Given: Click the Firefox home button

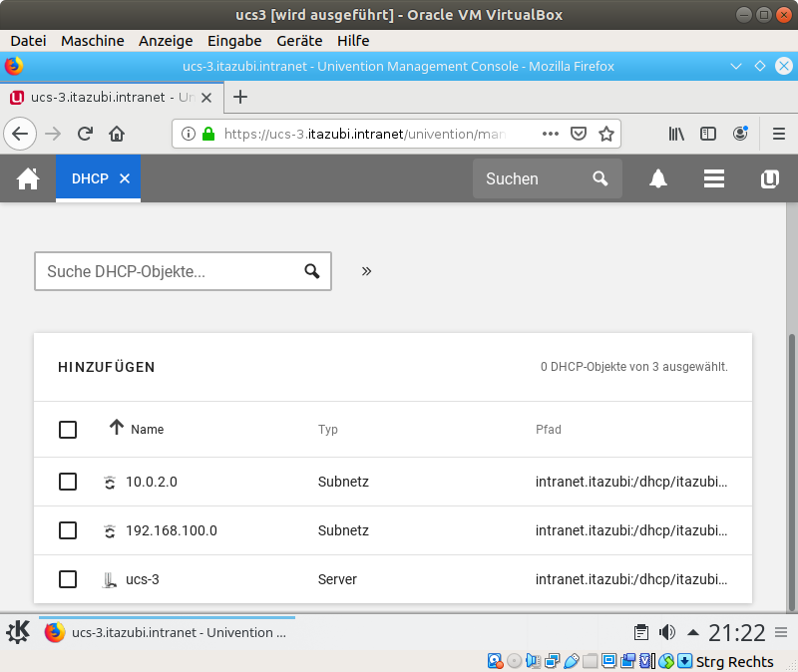Looking at the screenshot, I should (x=117, y=134).
